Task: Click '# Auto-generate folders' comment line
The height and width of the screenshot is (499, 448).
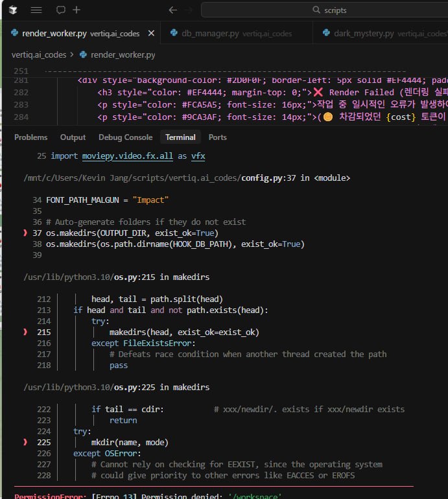Action: (x=146, y=222)
